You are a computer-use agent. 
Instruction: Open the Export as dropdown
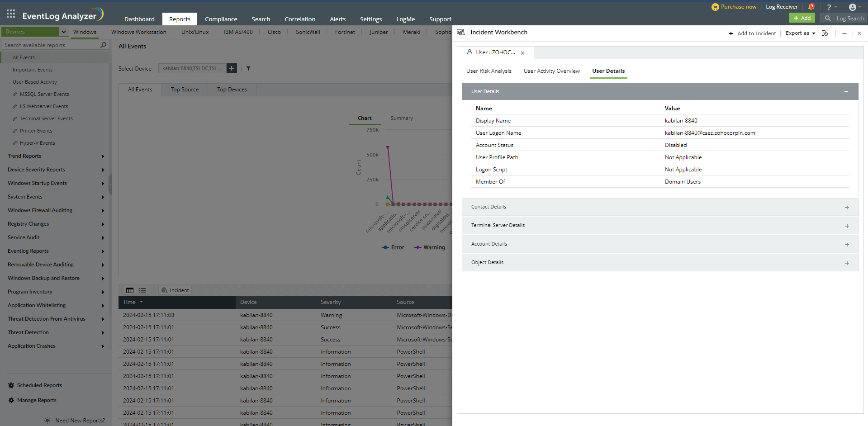click(800, 33)
